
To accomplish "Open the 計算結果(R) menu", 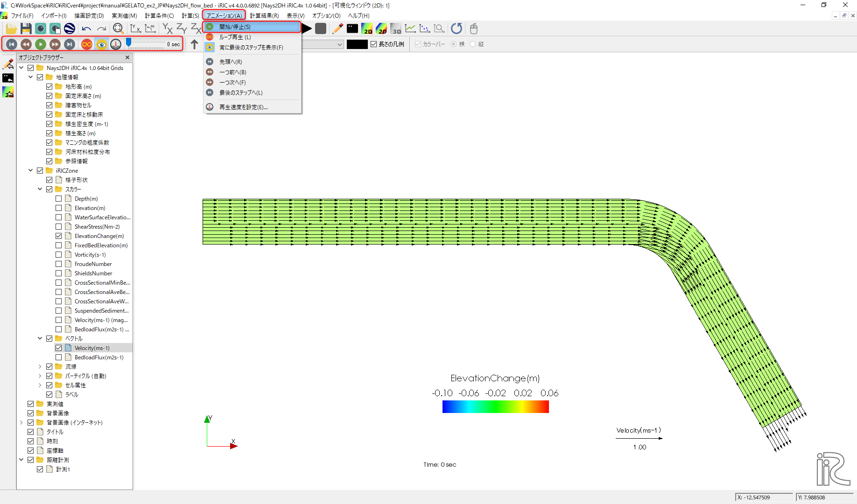I will 264,15.
